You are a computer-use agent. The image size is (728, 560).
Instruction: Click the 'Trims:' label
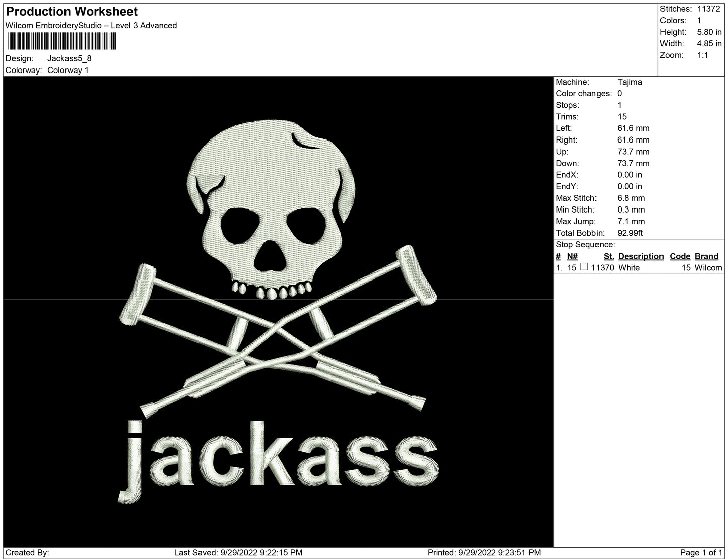567,117
